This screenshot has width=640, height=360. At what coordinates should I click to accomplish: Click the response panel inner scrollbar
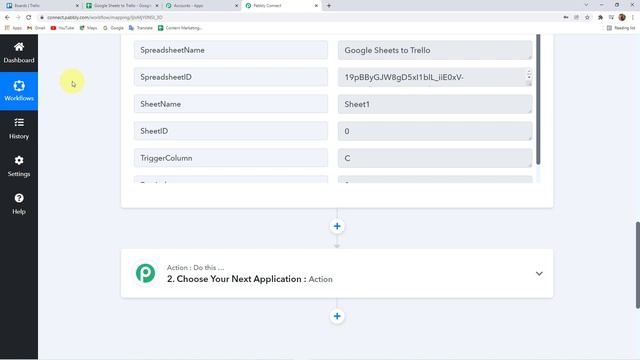[x=538, y=99]
